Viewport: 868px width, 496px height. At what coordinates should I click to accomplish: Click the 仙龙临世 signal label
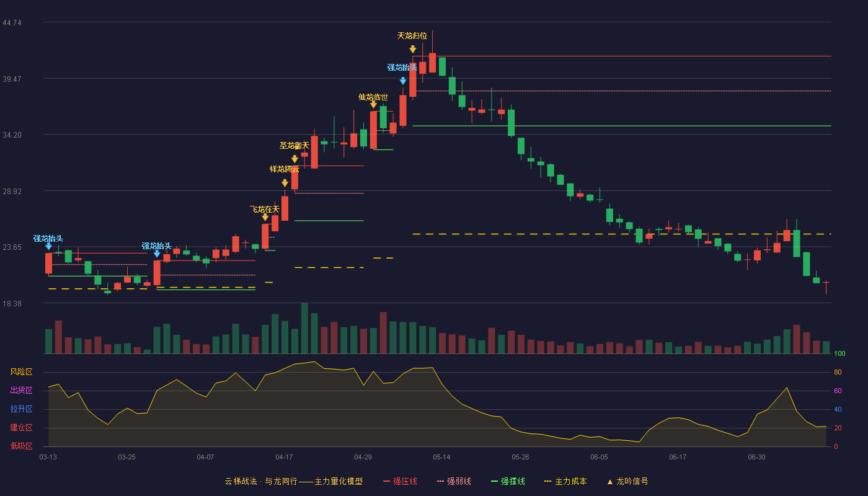[x=373, y=97]
